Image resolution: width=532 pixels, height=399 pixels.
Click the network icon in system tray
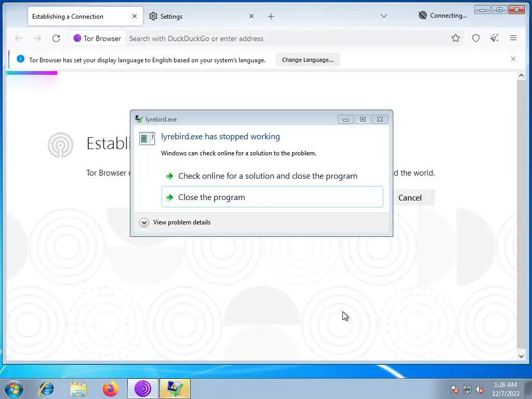tap(467, 390)
